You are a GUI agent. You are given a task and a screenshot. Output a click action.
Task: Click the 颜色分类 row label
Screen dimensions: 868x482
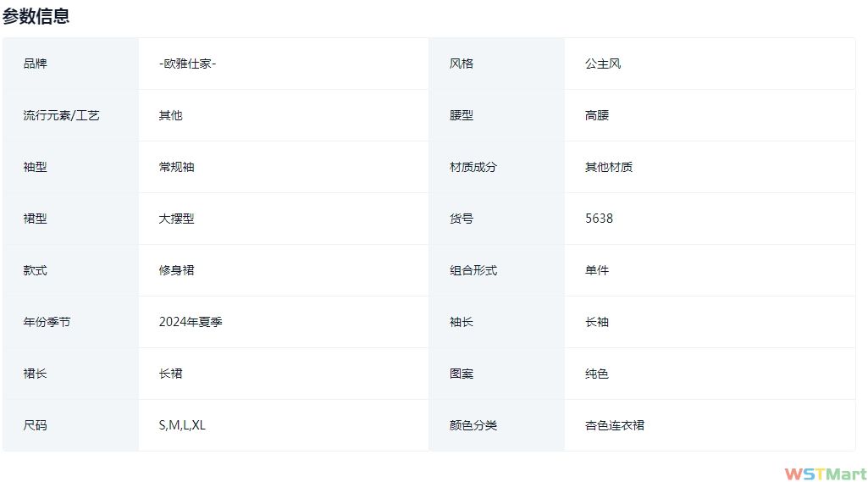pyautogui.click(x=473, y=425)
